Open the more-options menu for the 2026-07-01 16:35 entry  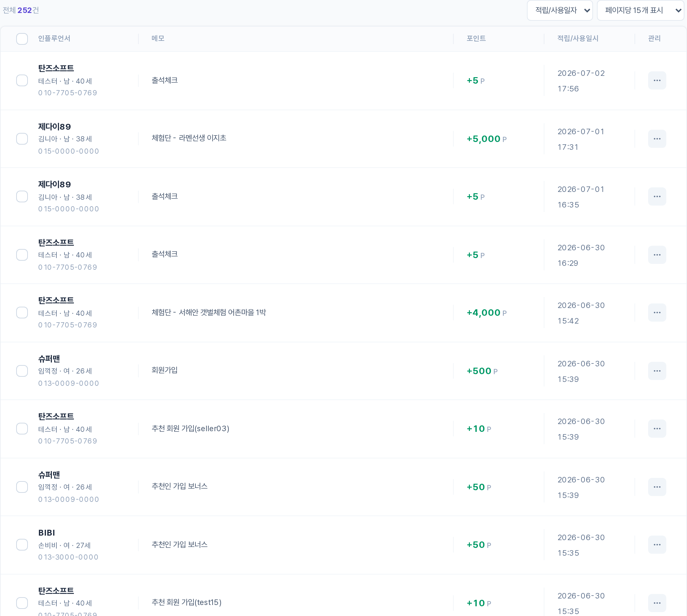657,197
